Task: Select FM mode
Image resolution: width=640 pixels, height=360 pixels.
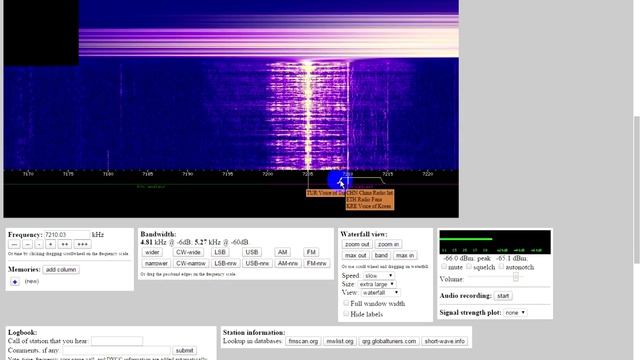Action: click(x=311, y=252)
